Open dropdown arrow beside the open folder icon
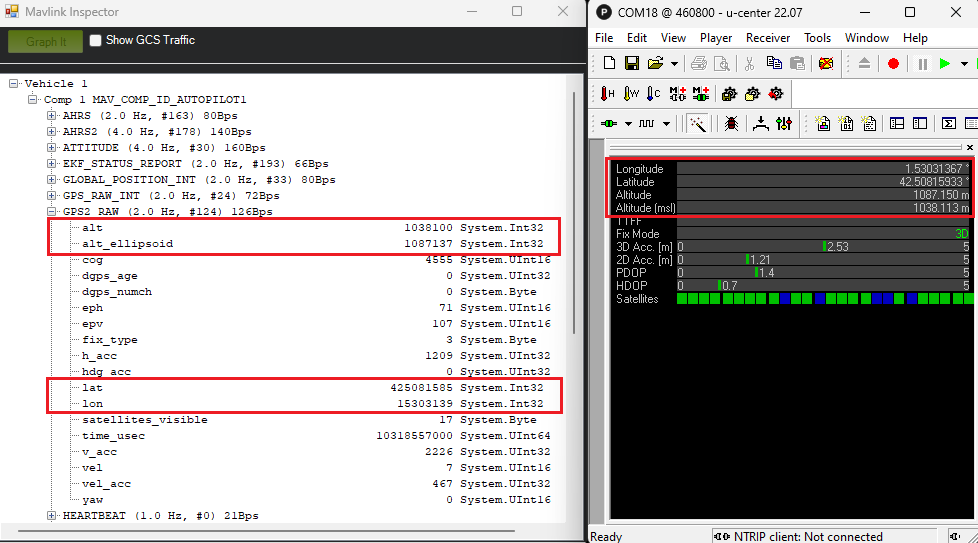Image resolution: width=978 pixels, height=543 pixels. pyautogui.click(x=674, y=63)
